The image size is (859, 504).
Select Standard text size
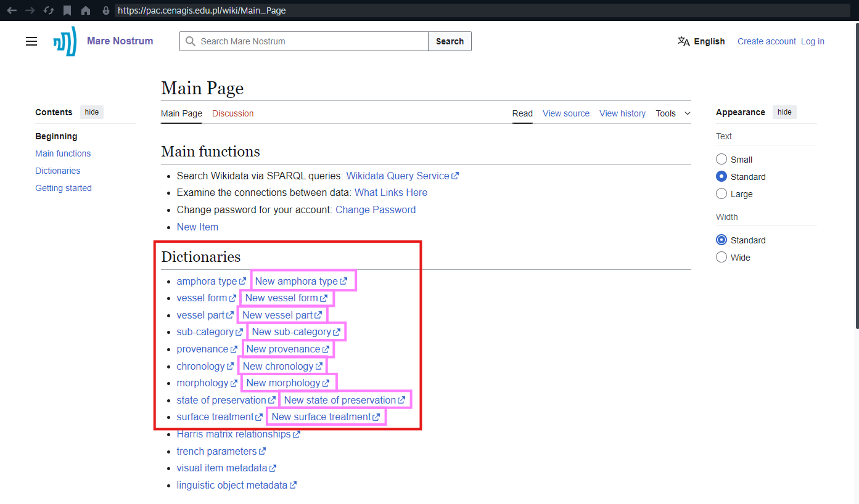point(721,176)
